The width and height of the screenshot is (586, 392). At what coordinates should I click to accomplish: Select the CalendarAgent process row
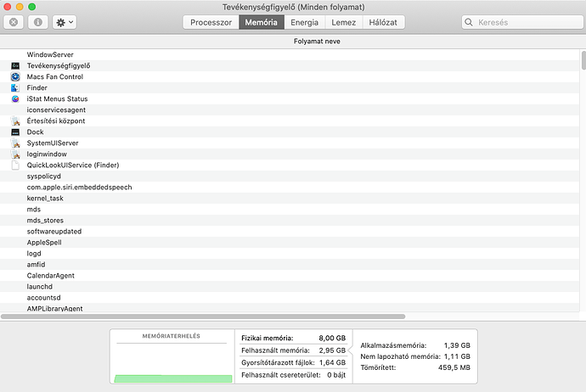[x=290, y=276]
